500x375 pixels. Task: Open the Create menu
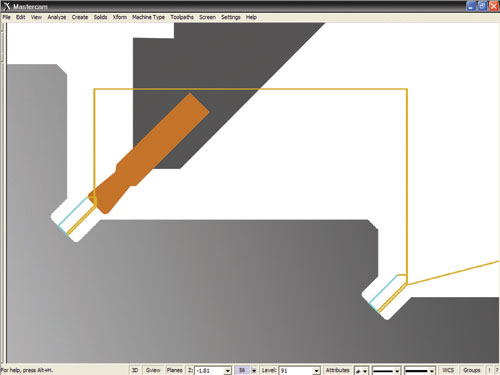pos(80,17)
